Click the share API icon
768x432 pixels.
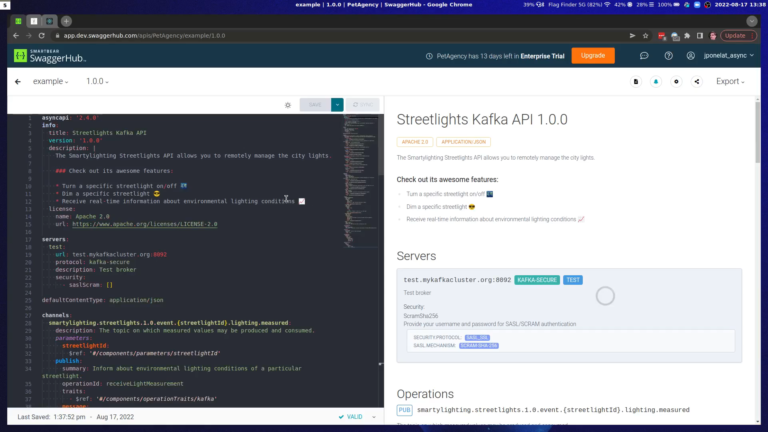pyautogui.click(x=697, y=82)
